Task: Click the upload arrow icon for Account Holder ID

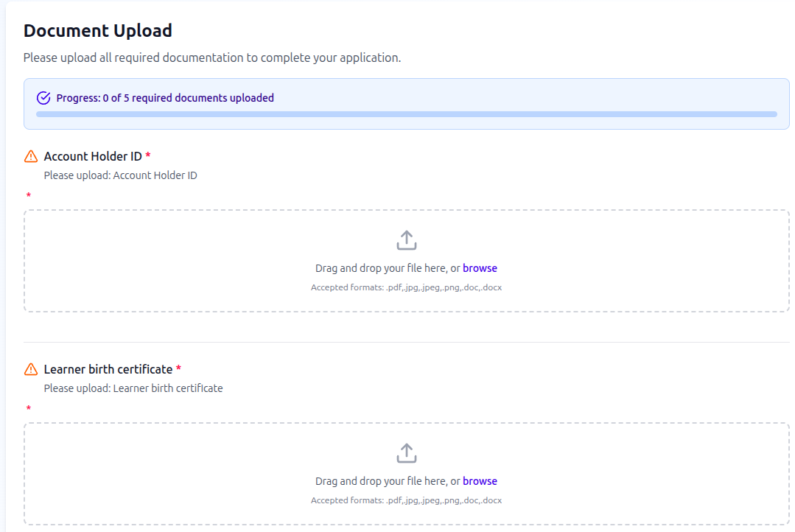Action: pyautogui.click(x=407, y=240)
